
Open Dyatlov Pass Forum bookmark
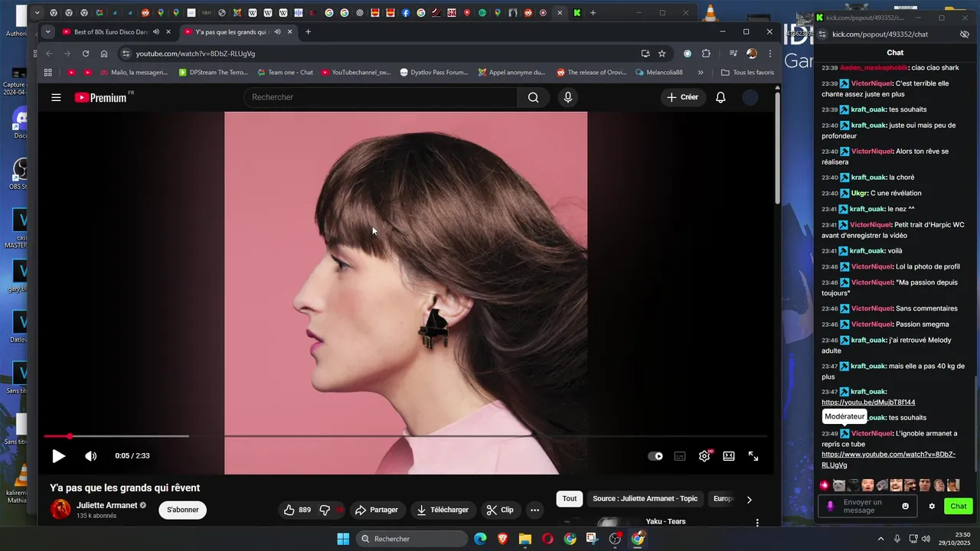point(434,73)
